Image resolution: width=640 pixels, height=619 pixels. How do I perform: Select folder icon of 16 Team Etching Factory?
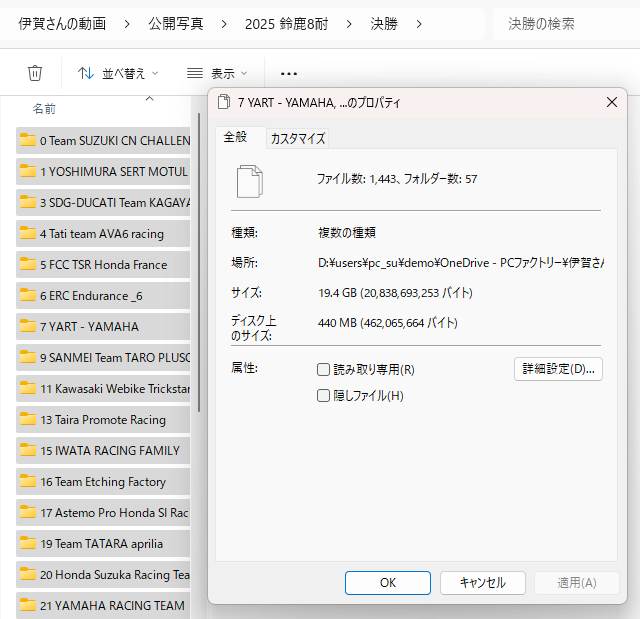pos(28,481)
